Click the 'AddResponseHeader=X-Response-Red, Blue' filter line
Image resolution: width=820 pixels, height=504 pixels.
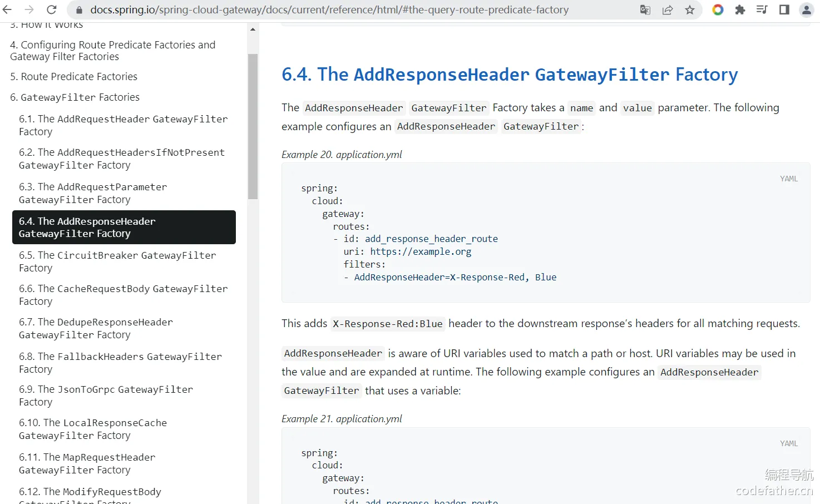point(455,277)
